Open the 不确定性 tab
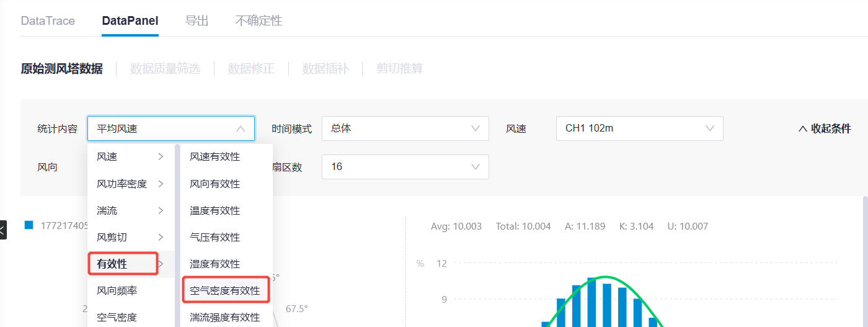This screenshot has height=327, width=868. (x=259, y=20)
